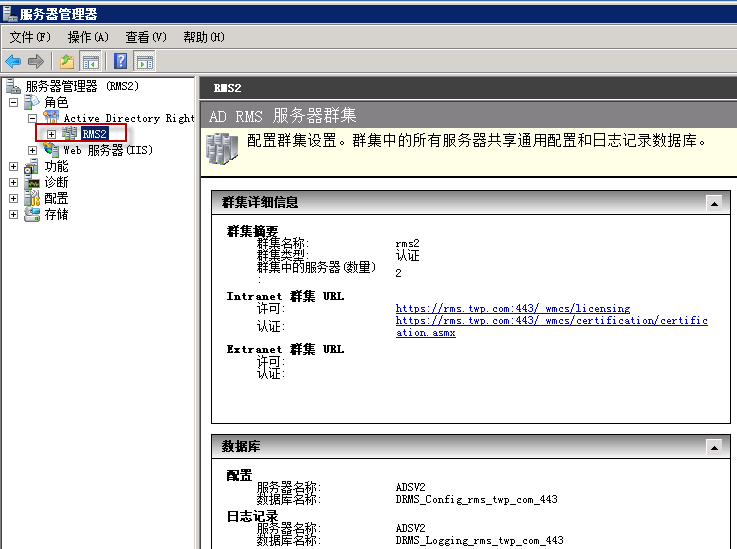737x549 pixels.
Task: Click the 配置 configuration tree icon
Action: pyautogui.click(x=32, y=198)
